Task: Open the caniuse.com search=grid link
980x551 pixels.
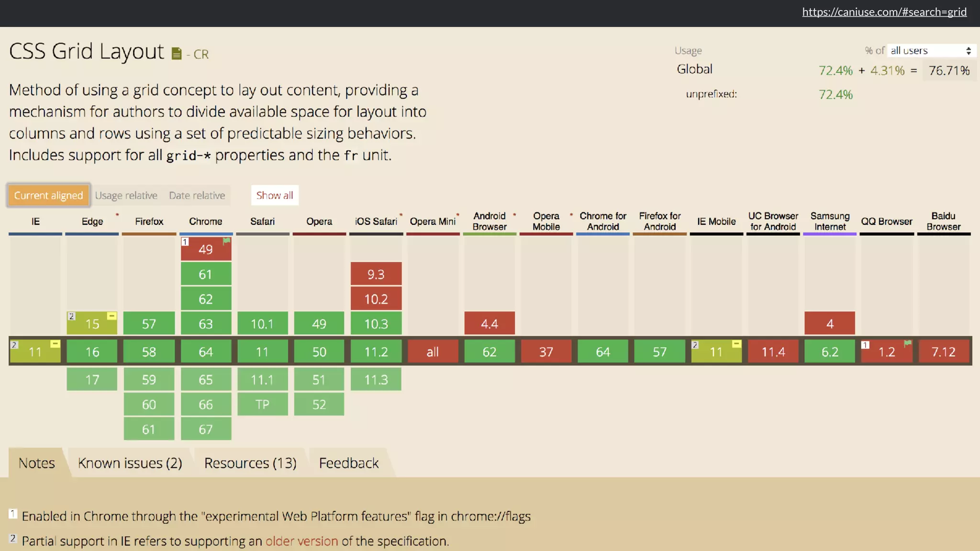Action: coord(884,12)
